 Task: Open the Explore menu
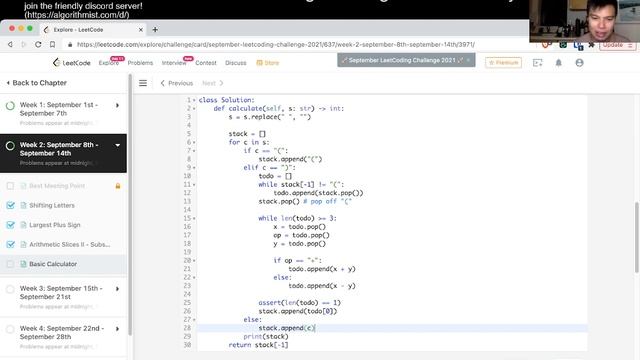pos(109,63)
